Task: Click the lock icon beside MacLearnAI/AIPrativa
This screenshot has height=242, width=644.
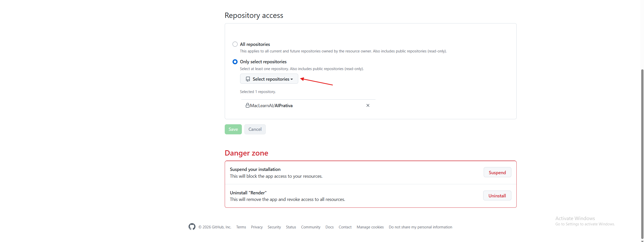Action: pyautogui.click(x=247, y=105)
